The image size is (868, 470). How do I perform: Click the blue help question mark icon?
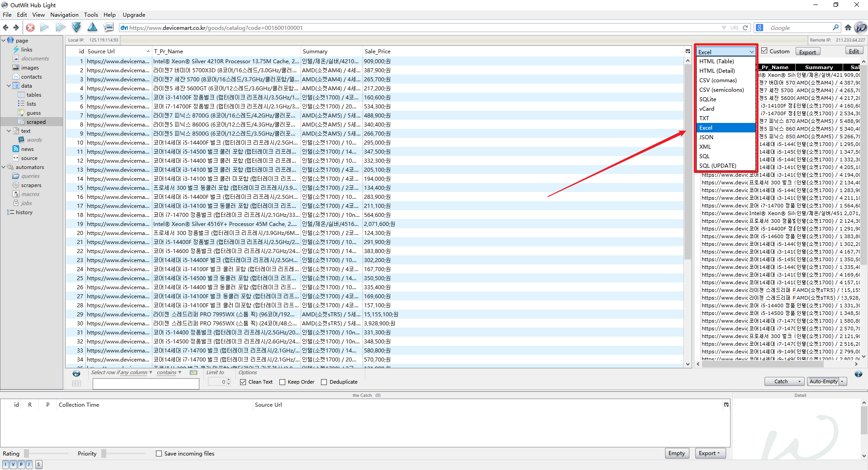[858, 374]
